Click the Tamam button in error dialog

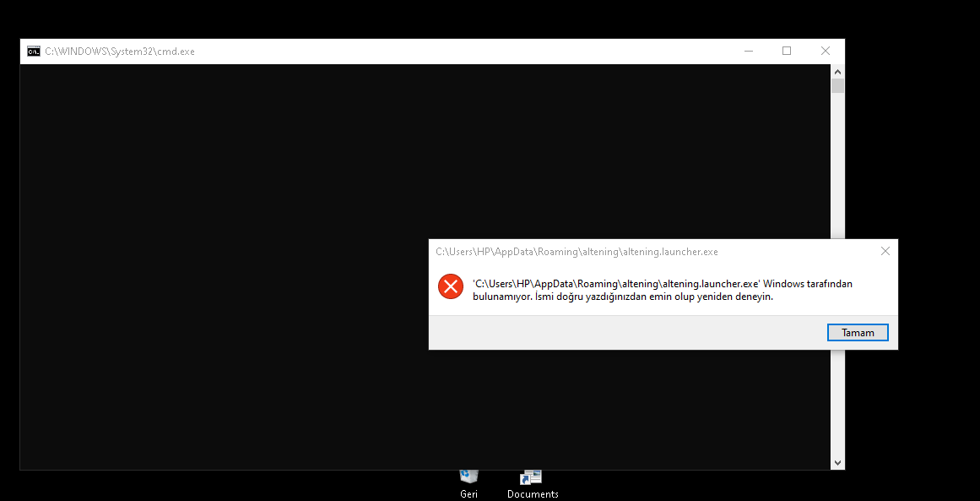tap(858, 332)
